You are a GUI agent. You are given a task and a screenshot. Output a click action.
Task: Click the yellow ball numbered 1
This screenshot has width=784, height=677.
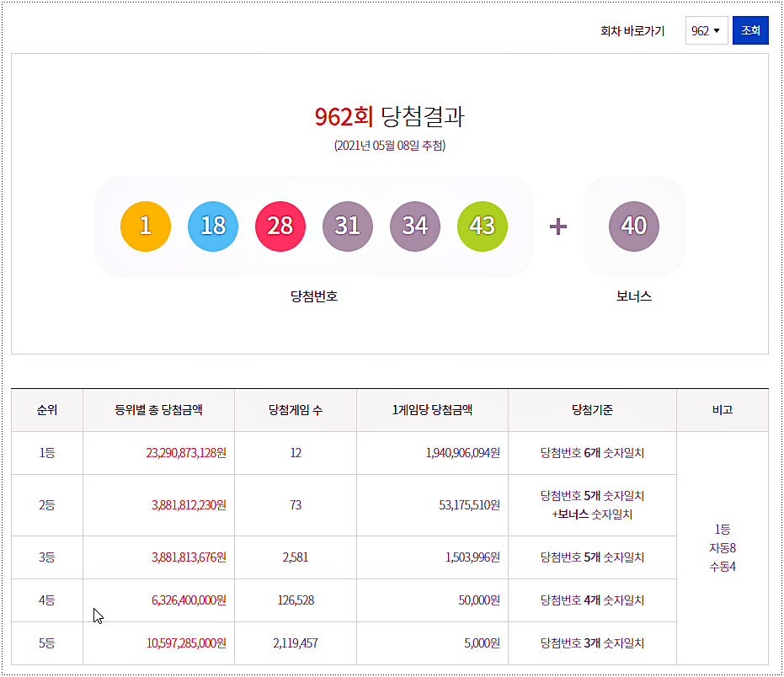click(146, 226)
